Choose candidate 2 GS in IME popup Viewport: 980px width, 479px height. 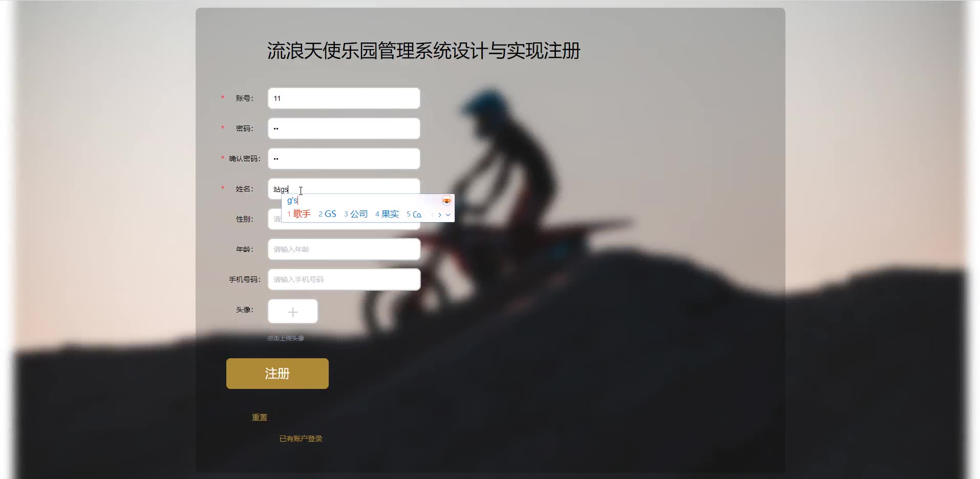[327, 214]
